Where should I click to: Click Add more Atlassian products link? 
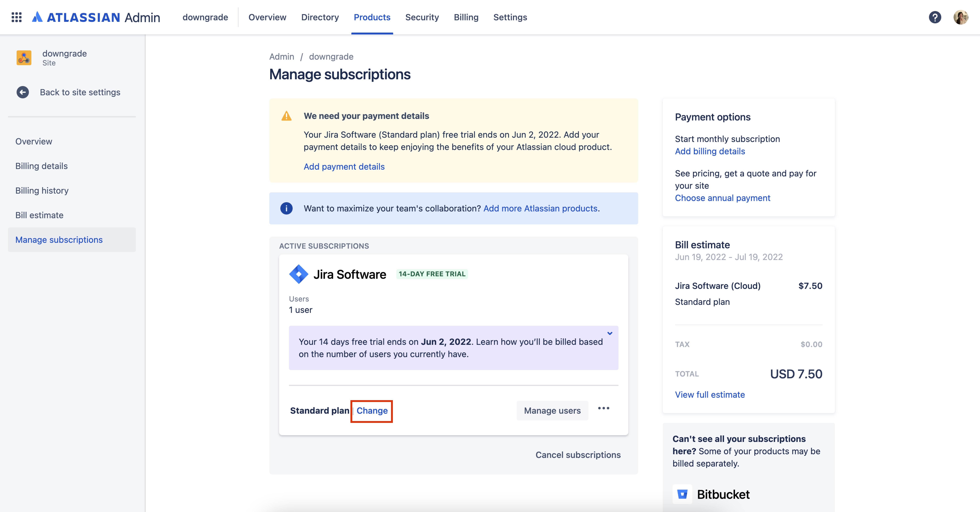tap(540, 209)
